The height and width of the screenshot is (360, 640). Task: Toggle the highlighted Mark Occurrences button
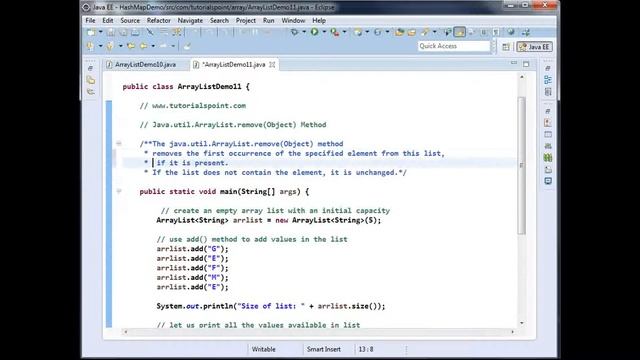pos(459,32)
